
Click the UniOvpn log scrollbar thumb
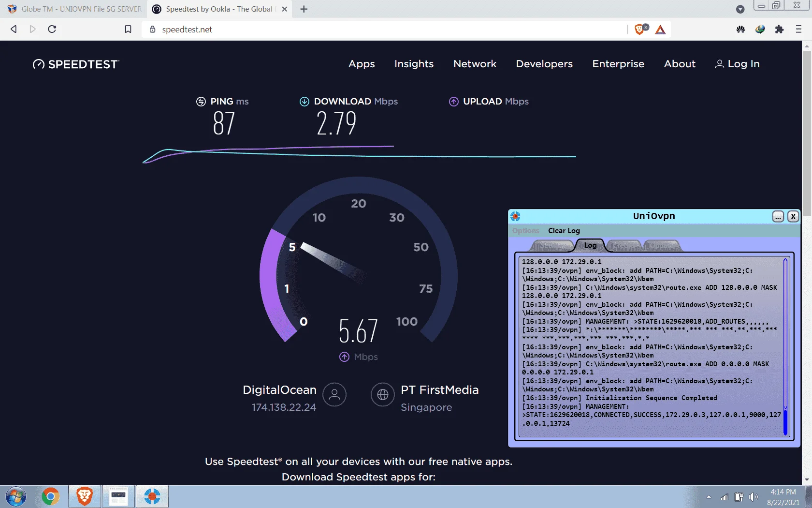pyautogui.click(x=785, y=422)
